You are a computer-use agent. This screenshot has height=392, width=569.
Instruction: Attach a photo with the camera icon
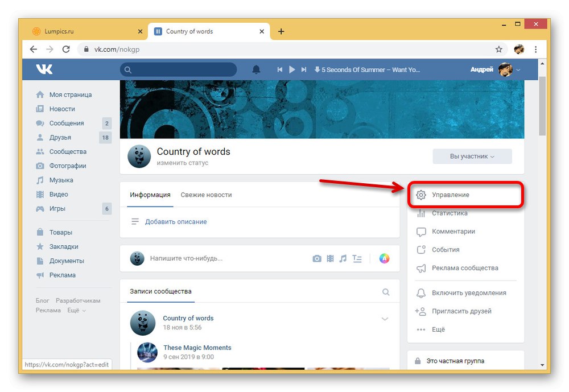[317, 258]
